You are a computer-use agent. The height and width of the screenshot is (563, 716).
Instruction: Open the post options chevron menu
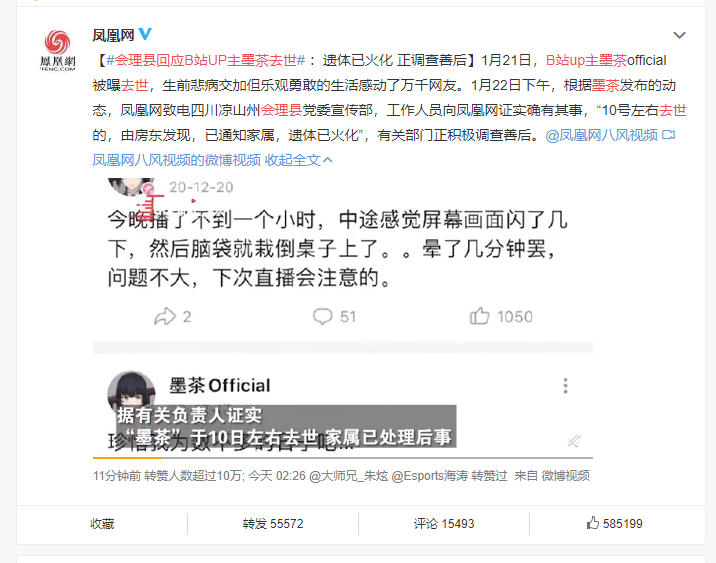click(x=679, y=35)
